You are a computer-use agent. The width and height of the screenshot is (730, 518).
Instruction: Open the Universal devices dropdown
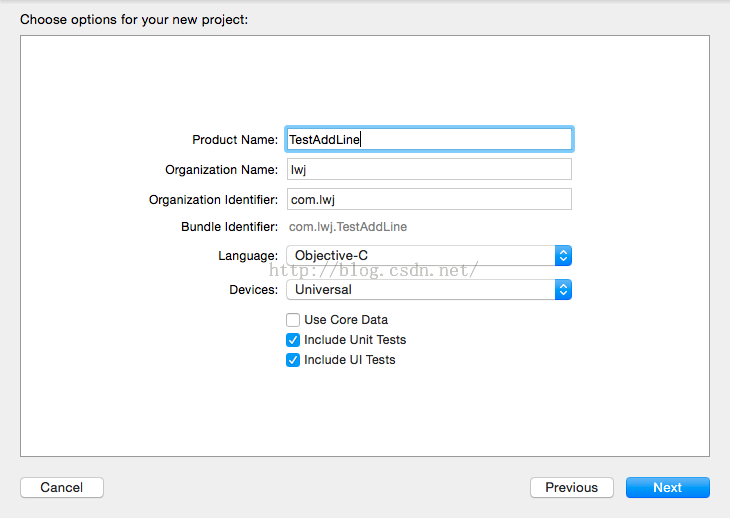[x=421, y=290]
